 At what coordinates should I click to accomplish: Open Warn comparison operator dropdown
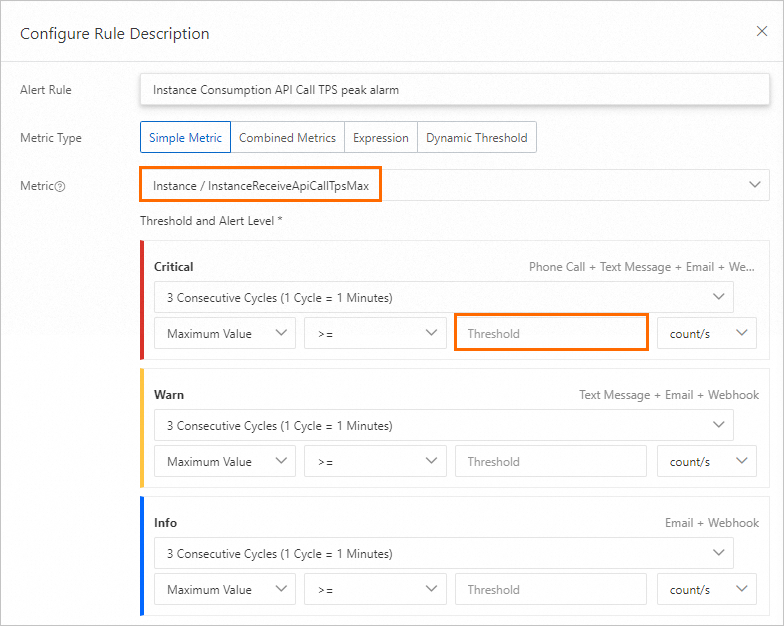coord(375,462)
